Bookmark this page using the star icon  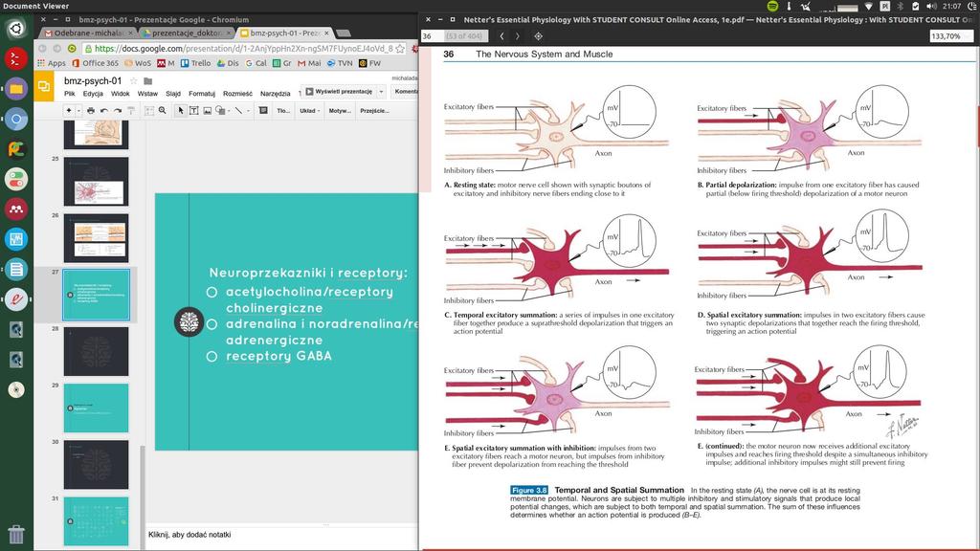[400, 48]
